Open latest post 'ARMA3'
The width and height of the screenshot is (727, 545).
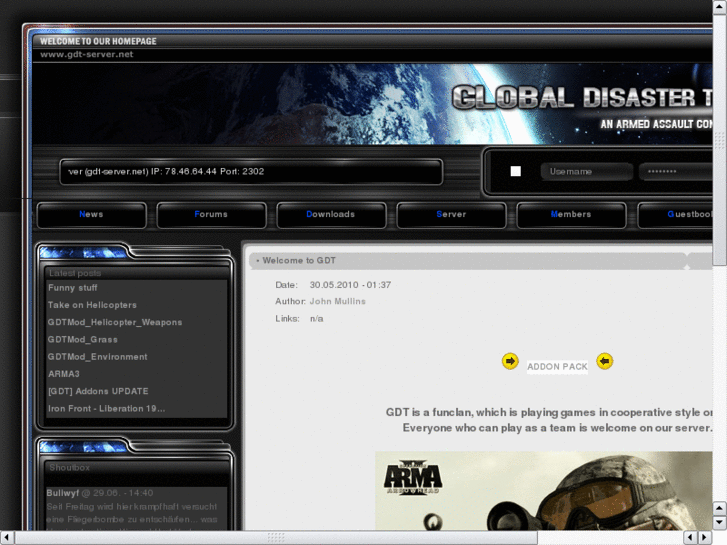[64, 374]
